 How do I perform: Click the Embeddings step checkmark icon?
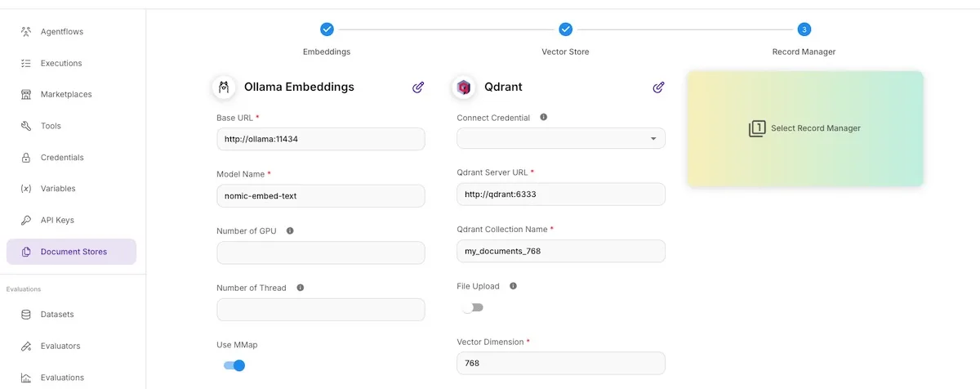point(327,29)
